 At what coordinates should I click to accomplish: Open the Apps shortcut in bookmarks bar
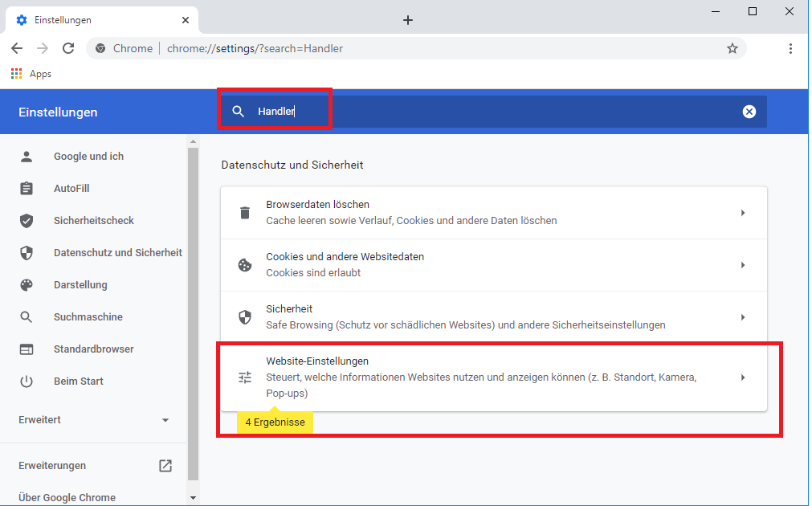[31, 74]
